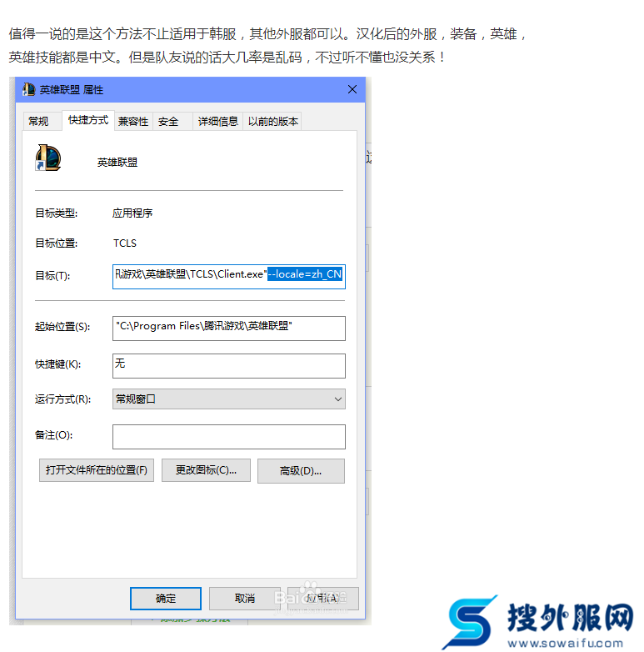Open the 以前的版本 tab
This screenshot has width=644, height=652.
[273, 122]
